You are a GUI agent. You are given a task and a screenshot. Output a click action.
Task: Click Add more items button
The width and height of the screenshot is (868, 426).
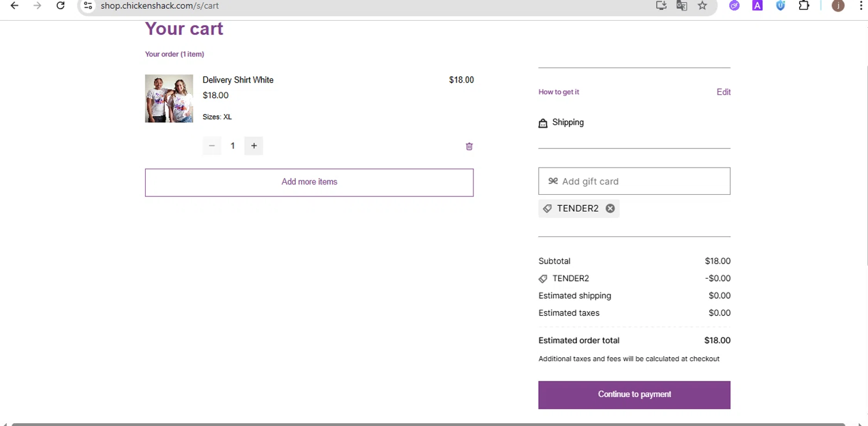pos(309,182)
